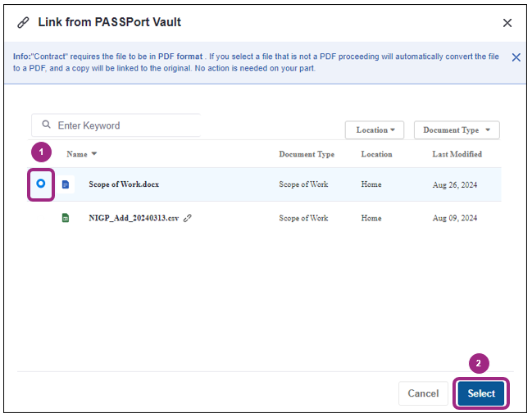532x418 pixels.
Task: Choose the NIGP_Add_20240313.csv file name
Action: pyautogui.click(x=134, y=218)
